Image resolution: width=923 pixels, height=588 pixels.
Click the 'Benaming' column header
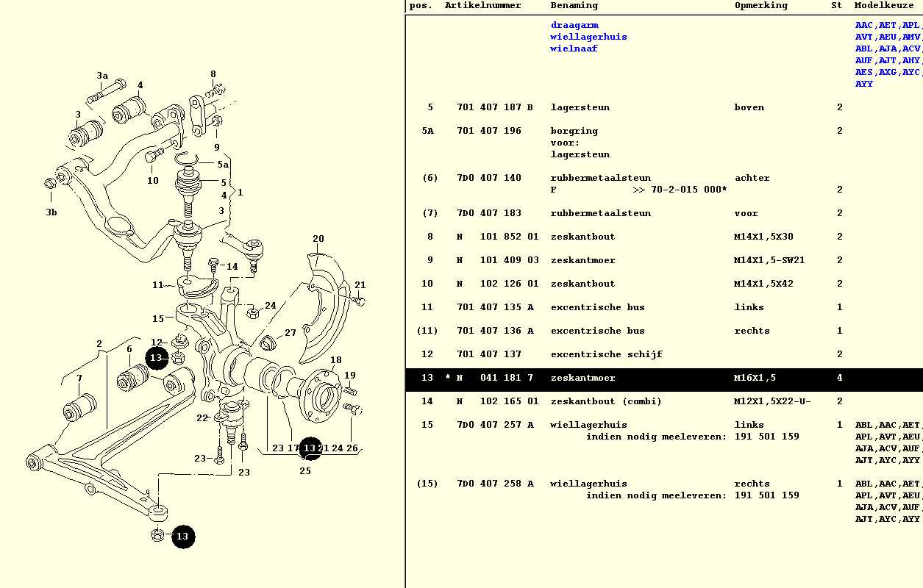pos(574,5)
